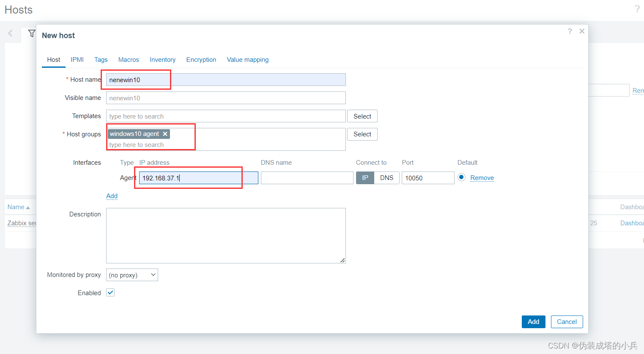Click the Host groups search field
The image size is (644, 354).
(226, 145)
